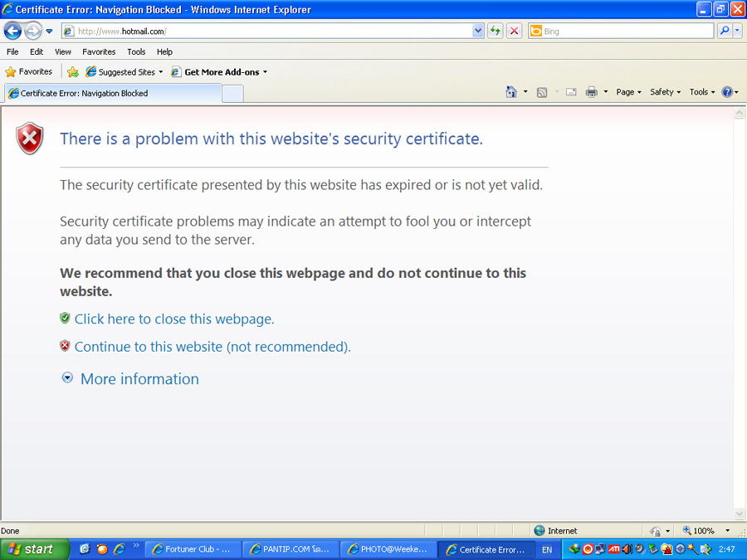This screenshot has width=747, height=560.
Task: Open the File menu
Action: click(12, 52)
